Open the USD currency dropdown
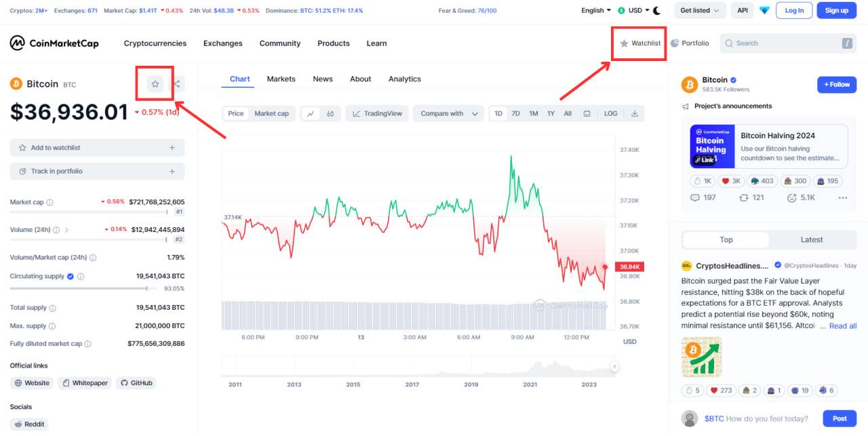This screenshot has height=436, width=868. click(634, 10)
